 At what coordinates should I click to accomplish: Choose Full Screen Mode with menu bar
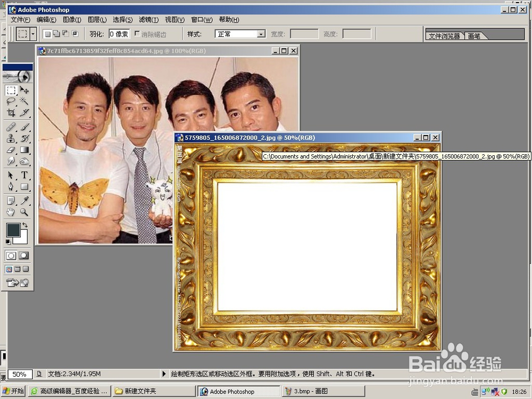[18, 269]
